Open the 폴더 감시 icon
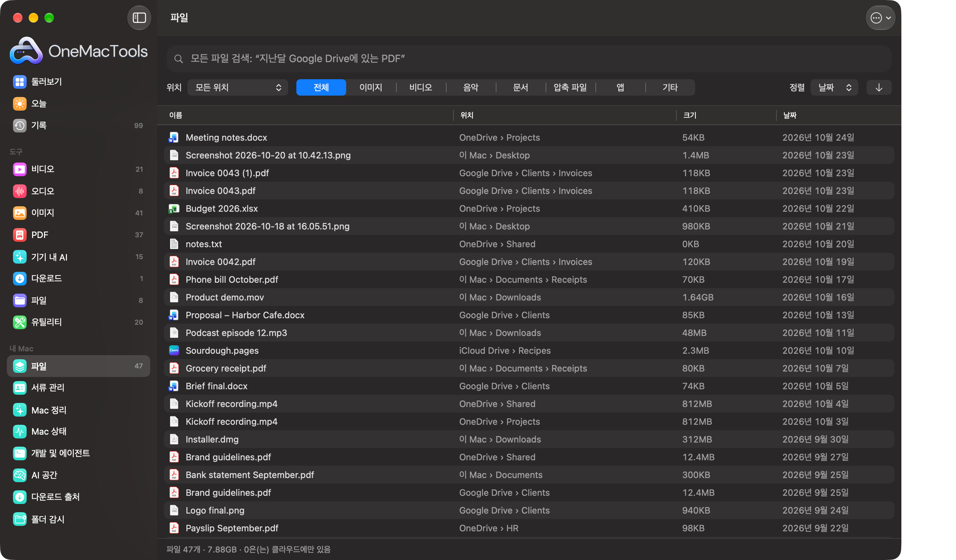The image size is (956, 560). click(20, 519)
